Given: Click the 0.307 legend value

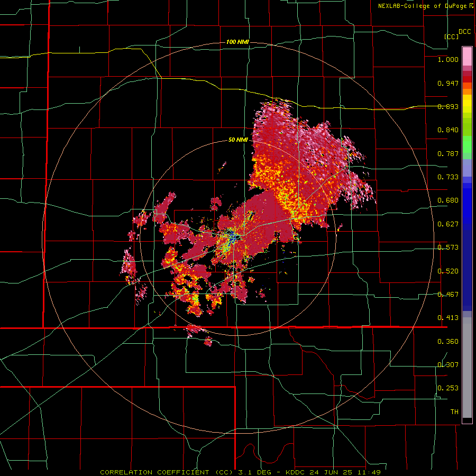Looking at the screenshot, I should pos(448,365).
